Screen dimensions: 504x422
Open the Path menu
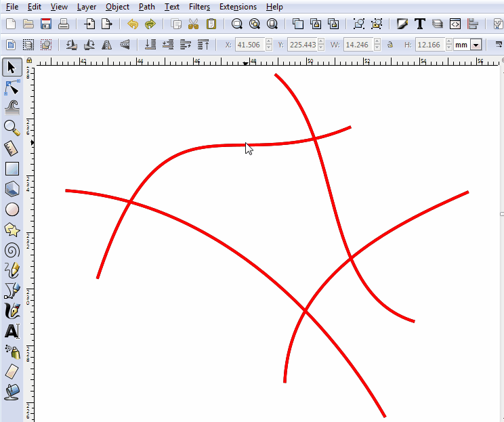coord(146,7)
